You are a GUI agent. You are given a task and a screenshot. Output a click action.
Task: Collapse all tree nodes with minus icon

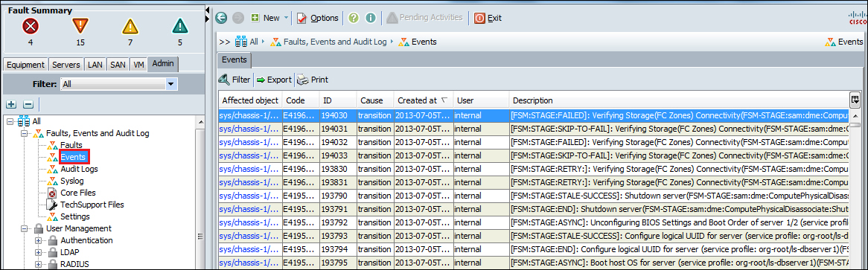(x=28, y=104)
